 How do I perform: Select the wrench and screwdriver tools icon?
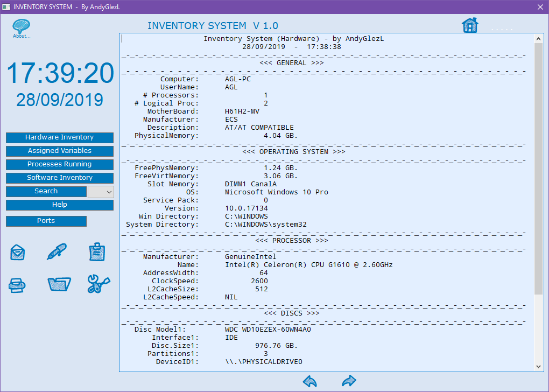click(97, 284)
